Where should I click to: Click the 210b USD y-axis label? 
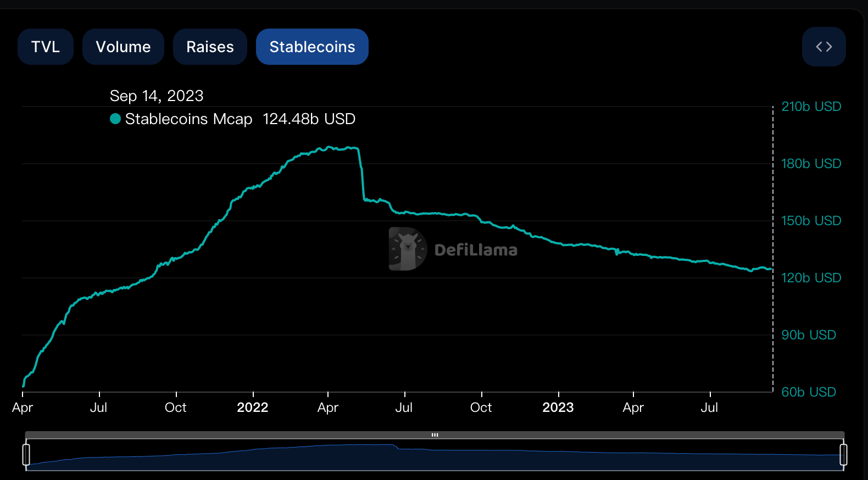click(x=811, y=107)
